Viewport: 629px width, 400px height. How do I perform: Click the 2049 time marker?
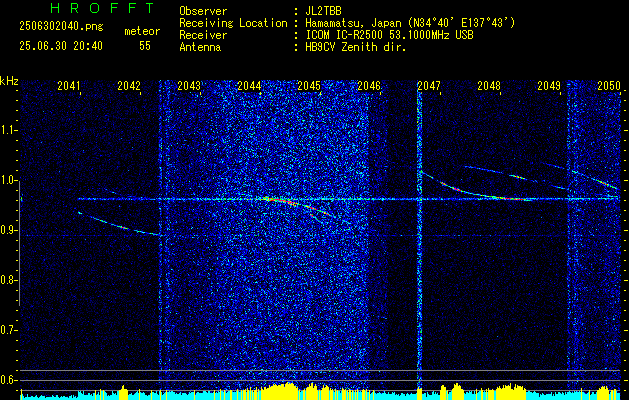coord(549,86)
